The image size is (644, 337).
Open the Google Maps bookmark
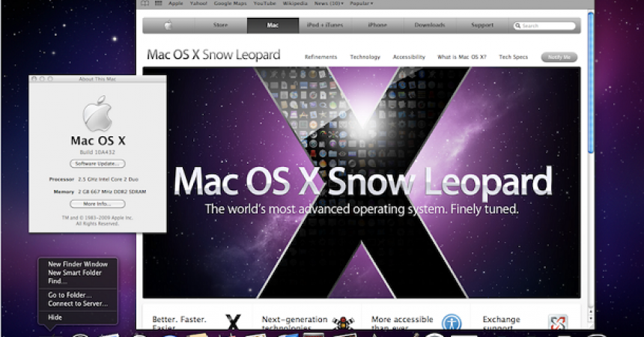231,3
